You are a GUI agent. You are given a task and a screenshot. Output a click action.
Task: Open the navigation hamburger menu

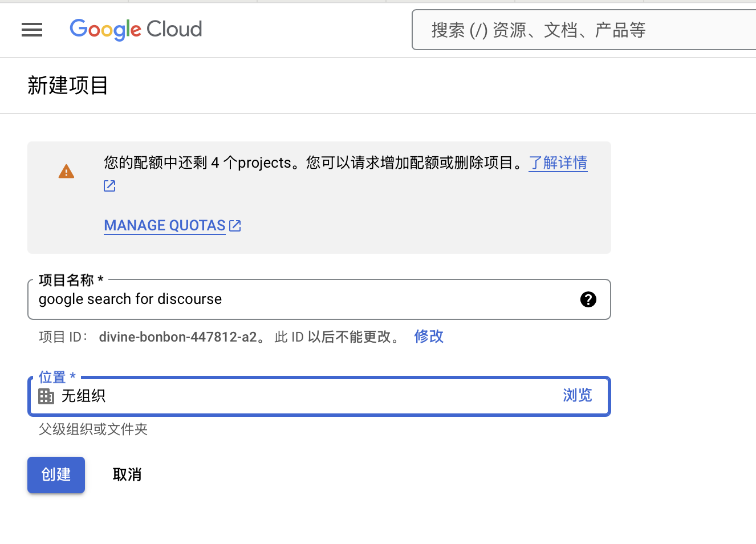coord(32,30)
